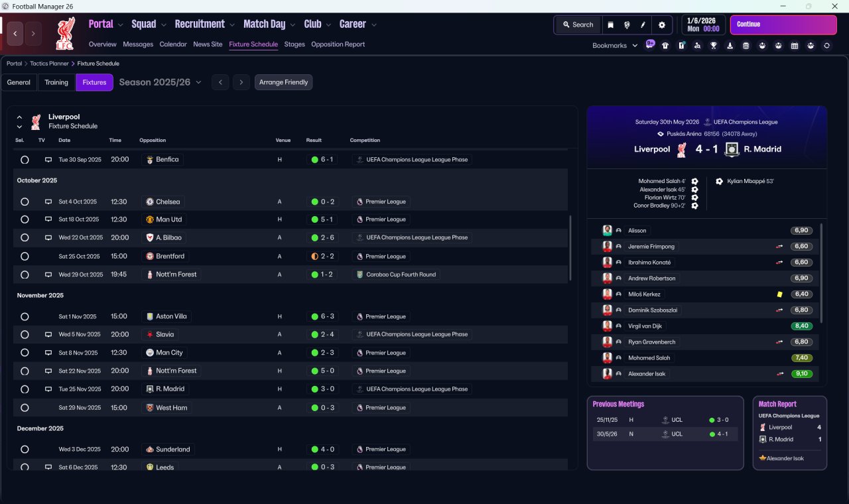Open the 9+ messages bubble bookmark

click(650, 44)
